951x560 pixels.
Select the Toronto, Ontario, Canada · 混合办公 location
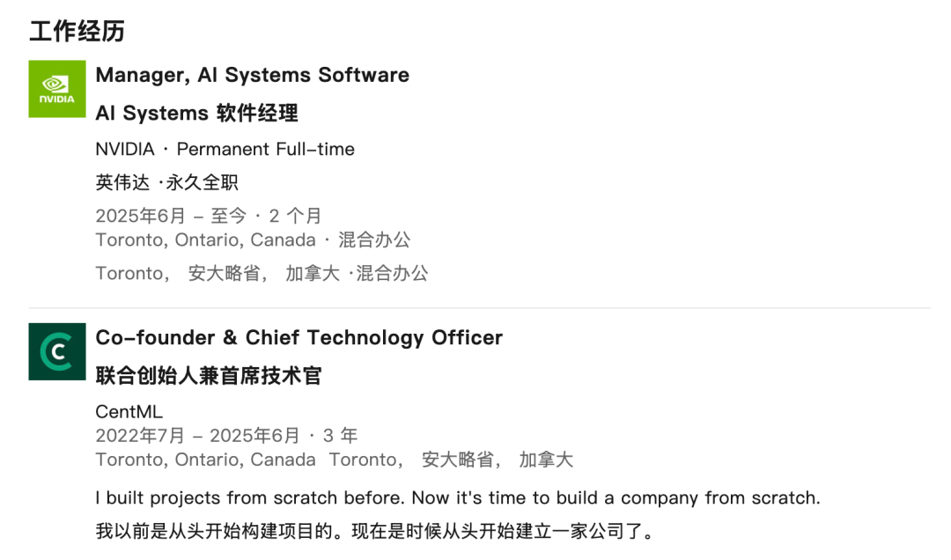tap(253, 239)
